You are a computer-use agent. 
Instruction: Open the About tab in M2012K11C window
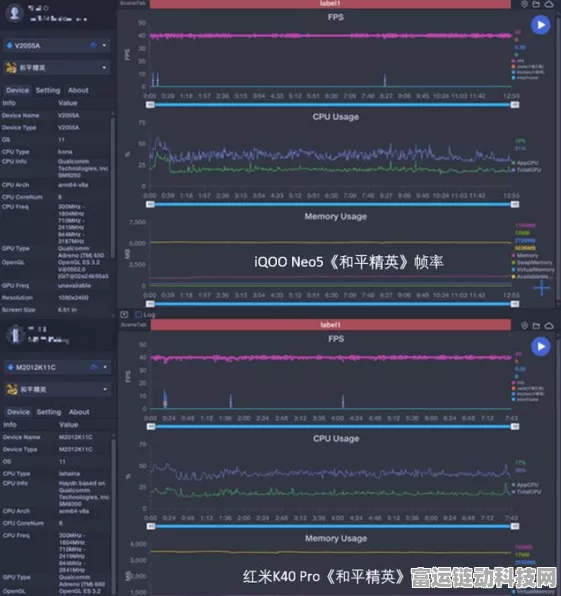pos(79,412)
